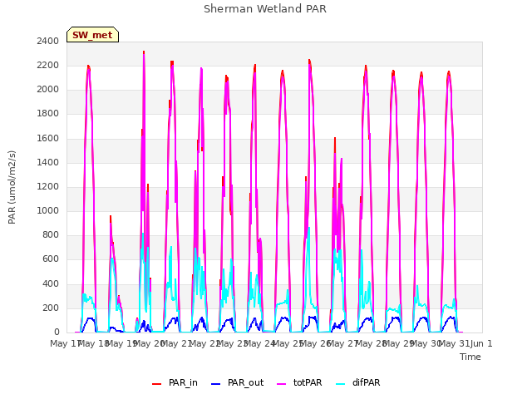Click the blue PAR_out legend color marker
The width and height of the screenshot is (532, 399).
click(x=216, y=384)
